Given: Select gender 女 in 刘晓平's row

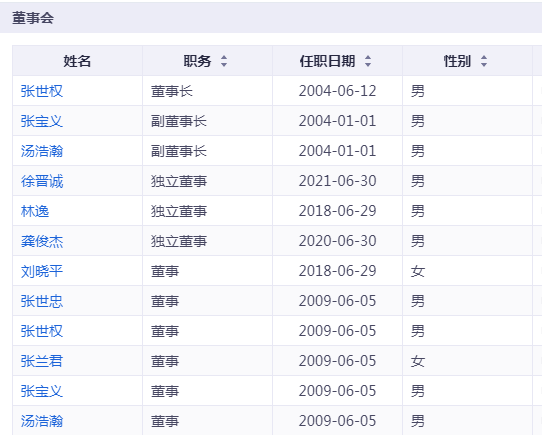Looking at the screenshot, I should 418,271.
